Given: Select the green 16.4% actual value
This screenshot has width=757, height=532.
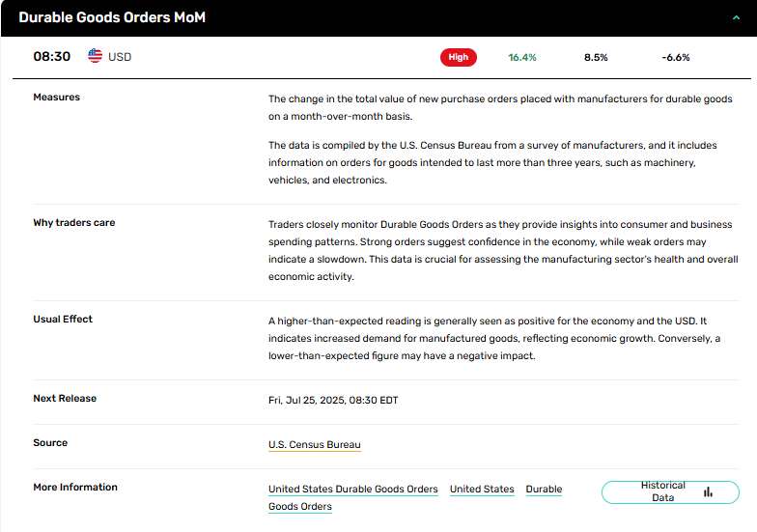Looking at the screenshot, I should pyautogui.click(x=522, y=57).
